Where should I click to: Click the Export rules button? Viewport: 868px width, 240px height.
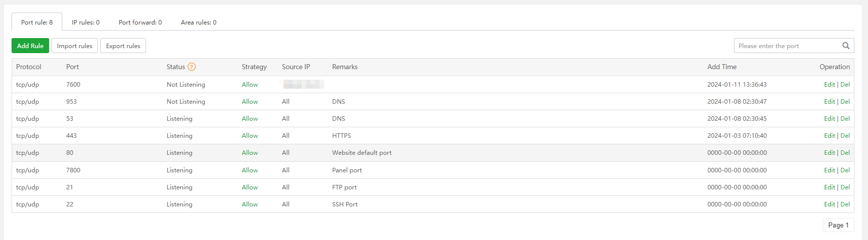coord(123,46)
